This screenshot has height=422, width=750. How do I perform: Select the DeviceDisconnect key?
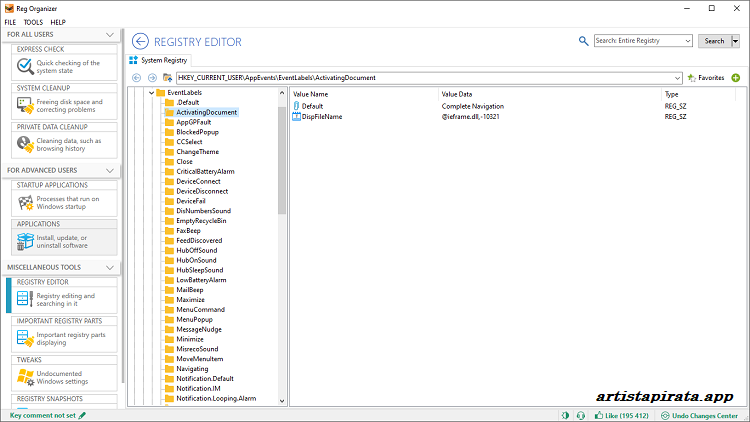click(x=202, y=191)
